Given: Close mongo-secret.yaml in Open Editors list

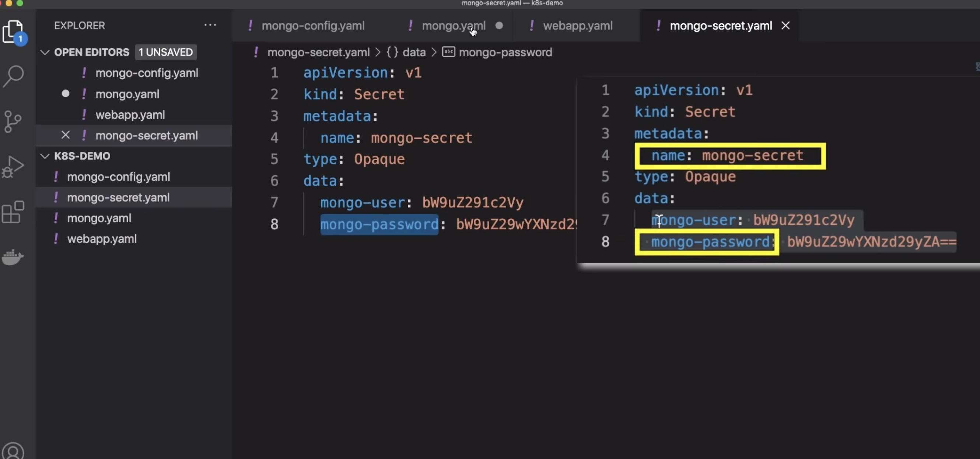Looking at the screenshot, I should click(x=66, y=135).
